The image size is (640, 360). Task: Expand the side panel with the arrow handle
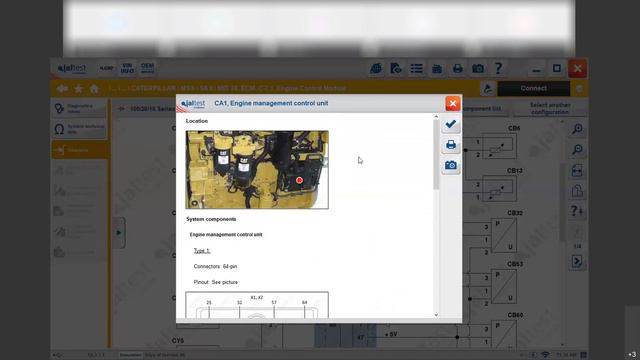(119, 233)
